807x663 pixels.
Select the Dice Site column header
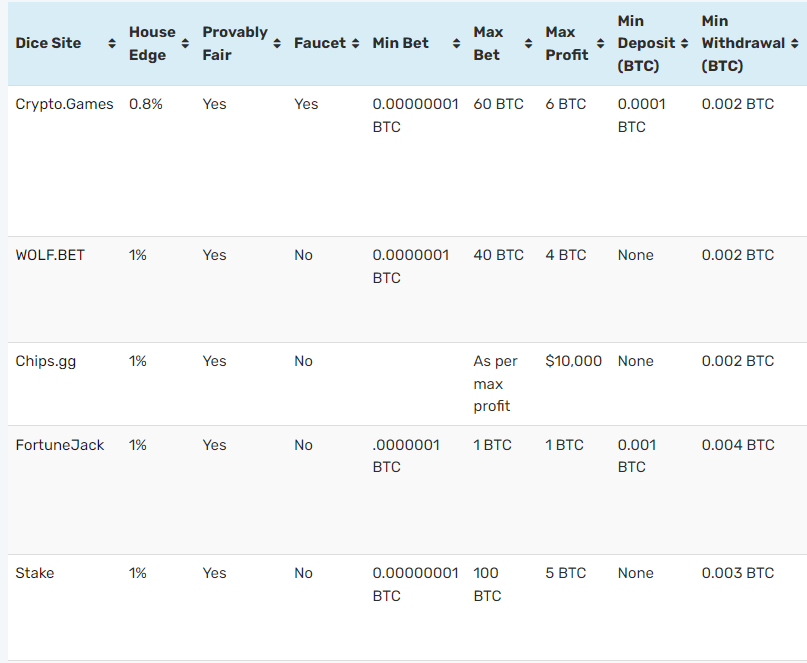pyautogui.click(x=48, y=43)
